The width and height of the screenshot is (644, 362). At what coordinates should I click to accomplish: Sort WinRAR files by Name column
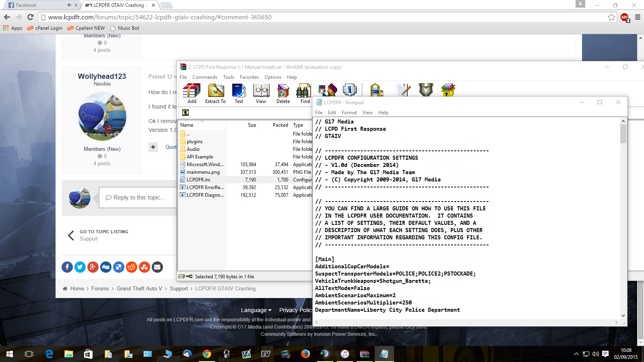tap(202, 125)
